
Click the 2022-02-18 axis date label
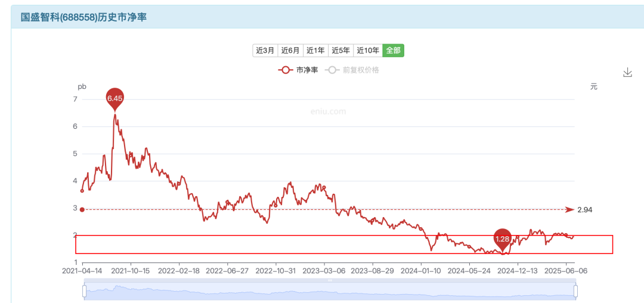pos(179,271)
